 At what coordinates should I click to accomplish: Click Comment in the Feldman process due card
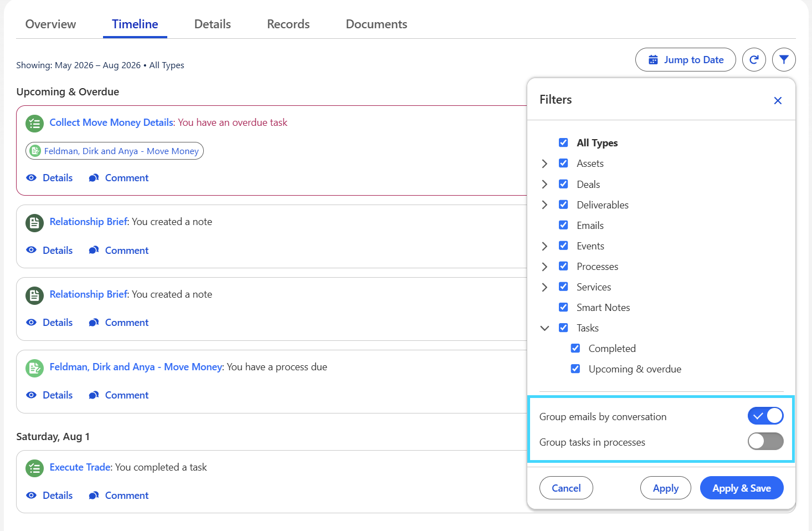[119, 395]
